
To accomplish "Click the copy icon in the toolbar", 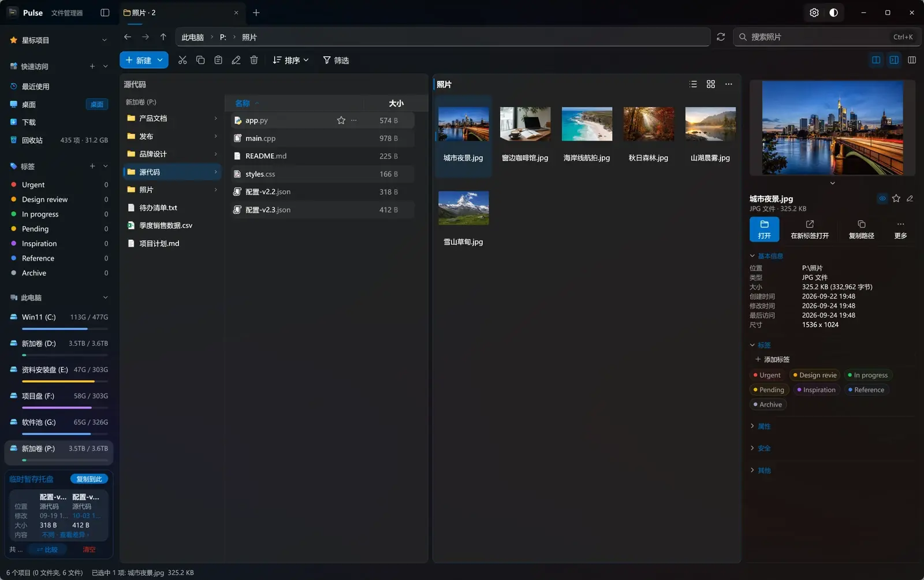I will point(200,60).
